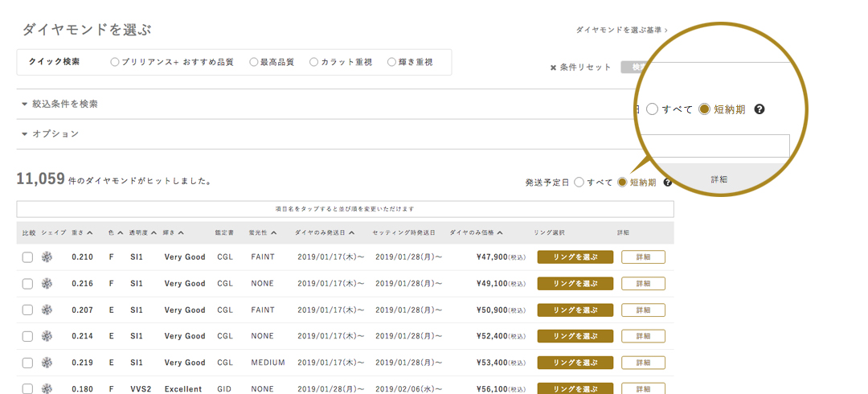Image resolution: width=868 pixels, height=394 pixels.
Task: Click the 項目名をタップすると並び順を変更いただけます notice bar
Action: coord(346,210)
